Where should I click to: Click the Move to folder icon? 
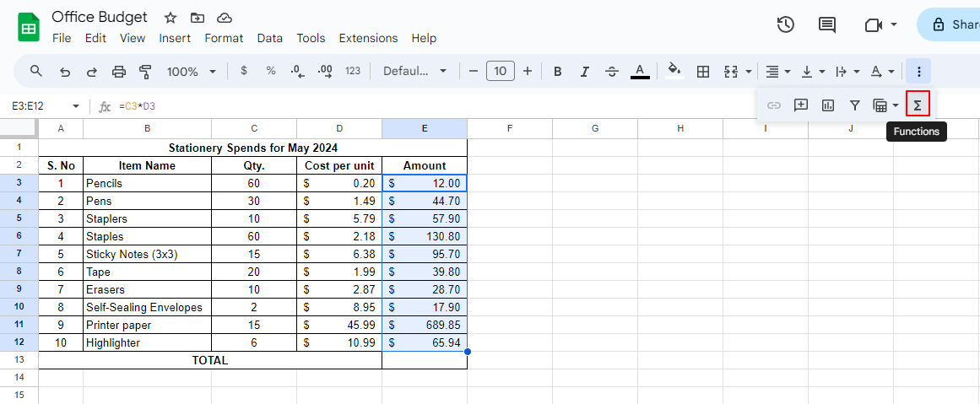(x=198, y=18)
